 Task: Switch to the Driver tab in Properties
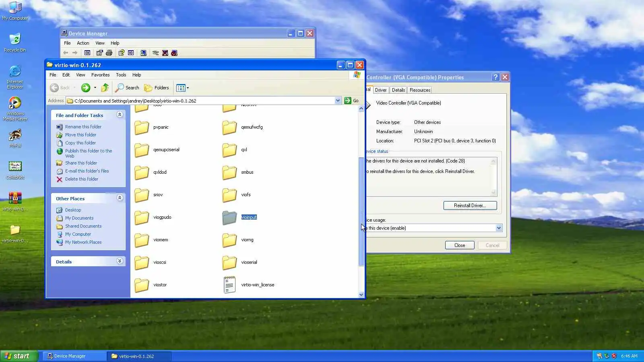(x=381, y=90)
